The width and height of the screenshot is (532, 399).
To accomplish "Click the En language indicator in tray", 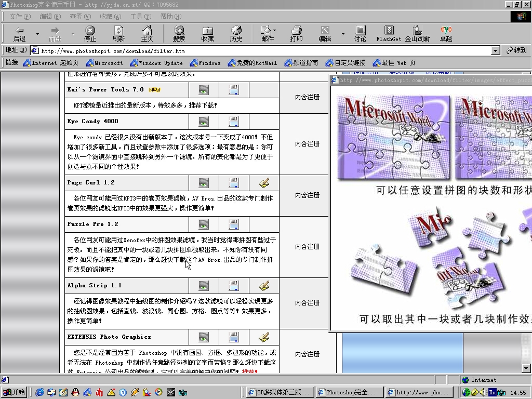I will (x=492, y=393).
